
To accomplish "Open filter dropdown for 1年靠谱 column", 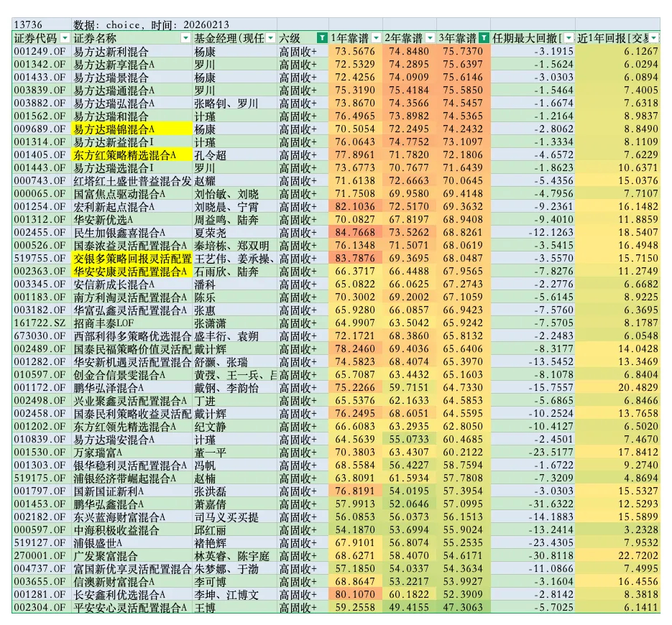I will 376,38.
